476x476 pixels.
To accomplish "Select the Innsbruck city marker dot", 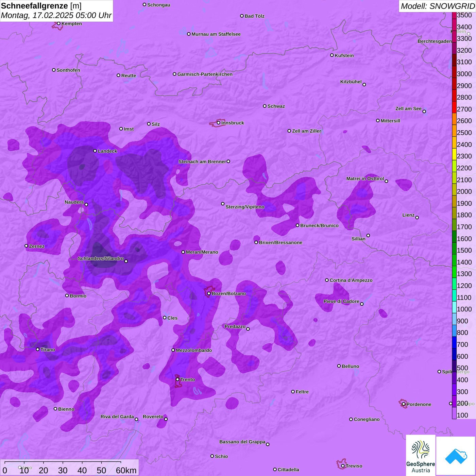I will tap(218, 123).
